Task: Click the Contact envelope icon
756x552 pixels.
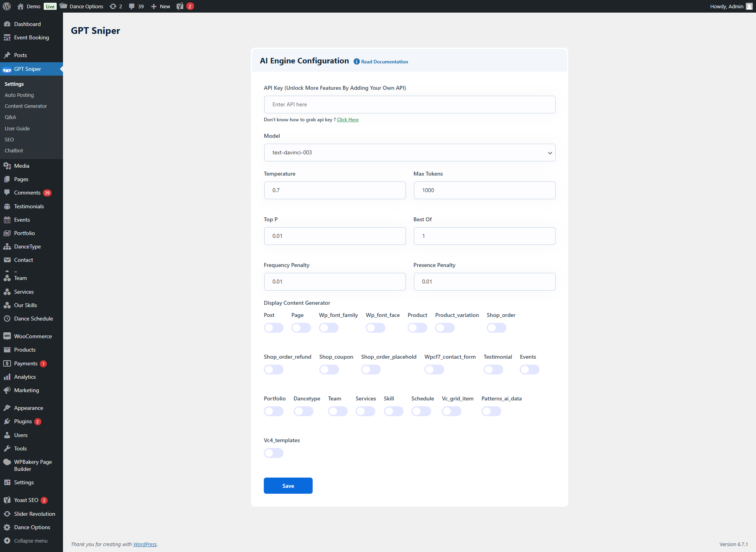Action: (x=7, y=260)
